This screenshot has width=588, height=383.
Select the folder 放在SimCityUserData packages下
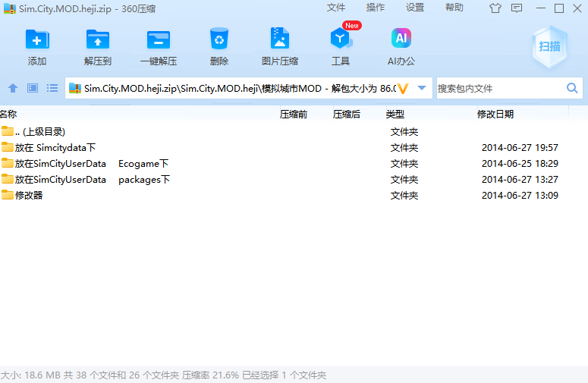click(294, 180)
